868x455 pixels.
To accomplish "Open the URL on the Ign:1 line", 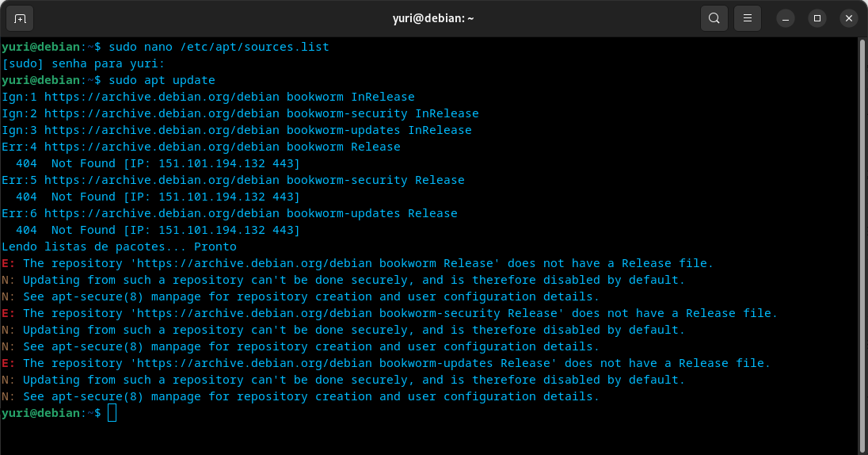I will pyautogui.click(x=162, y=97).
